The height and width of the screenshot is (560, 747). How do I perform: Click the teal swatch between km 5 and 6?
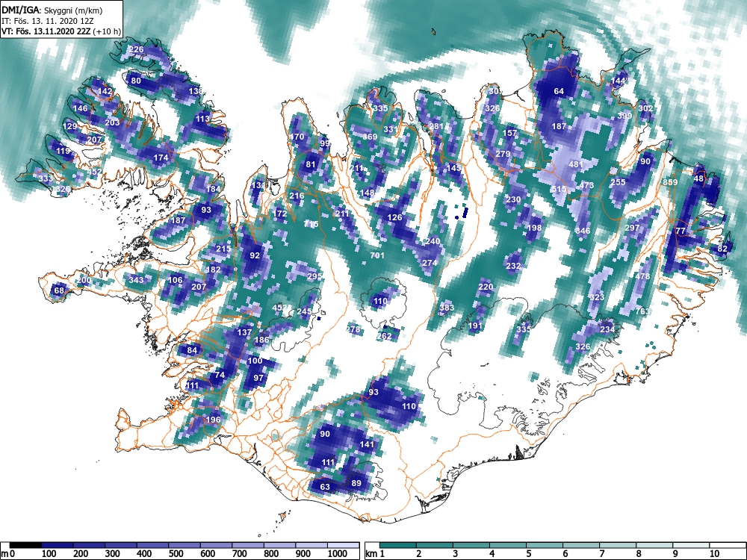(545, 545)
